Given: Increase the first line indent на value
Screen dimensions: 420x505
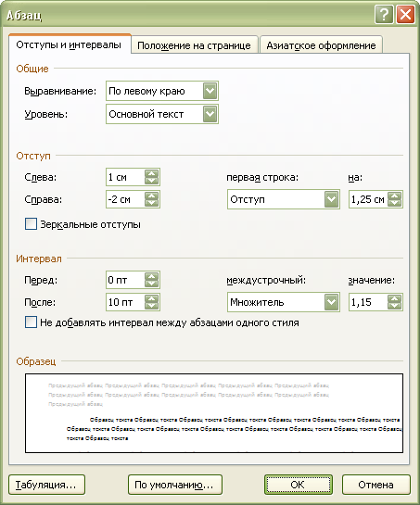Looking at the screenshot, I should pos(395,196).
